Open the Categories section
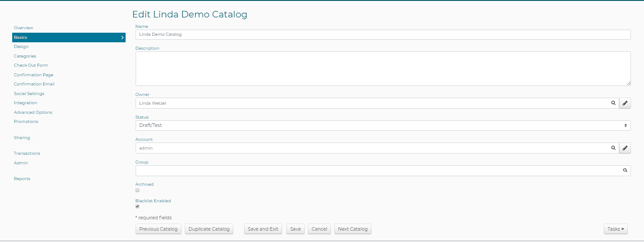 [25, 56]
